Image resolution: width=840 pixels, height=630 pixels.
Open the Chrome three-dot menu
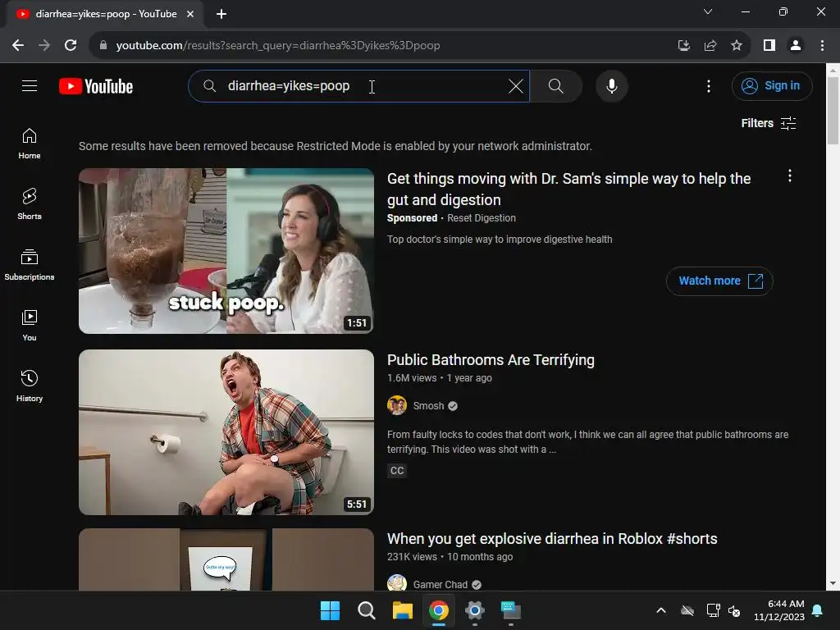(x=822, y=46)
